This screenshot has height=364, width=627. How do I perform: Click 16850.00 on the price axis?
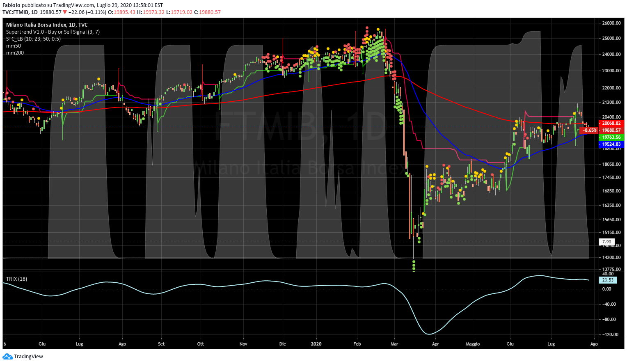pyautogui.click(x=611, y=191)
